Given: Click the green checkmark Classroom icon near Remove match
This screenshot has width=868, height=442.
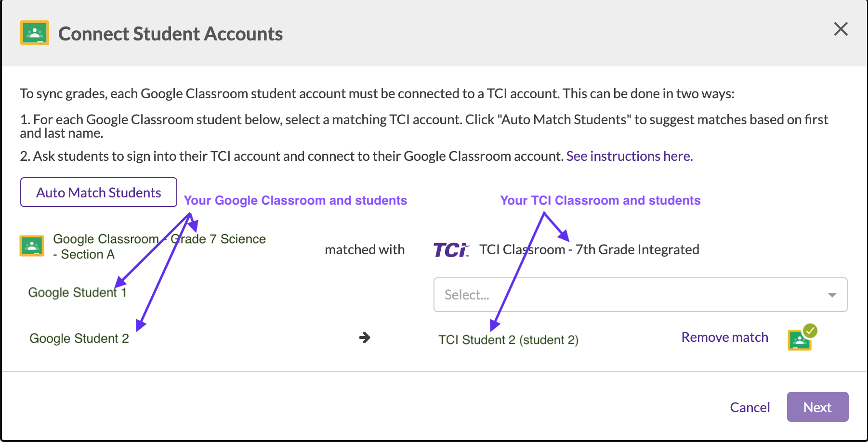Looking at the screenshot, I should [800, 338].
